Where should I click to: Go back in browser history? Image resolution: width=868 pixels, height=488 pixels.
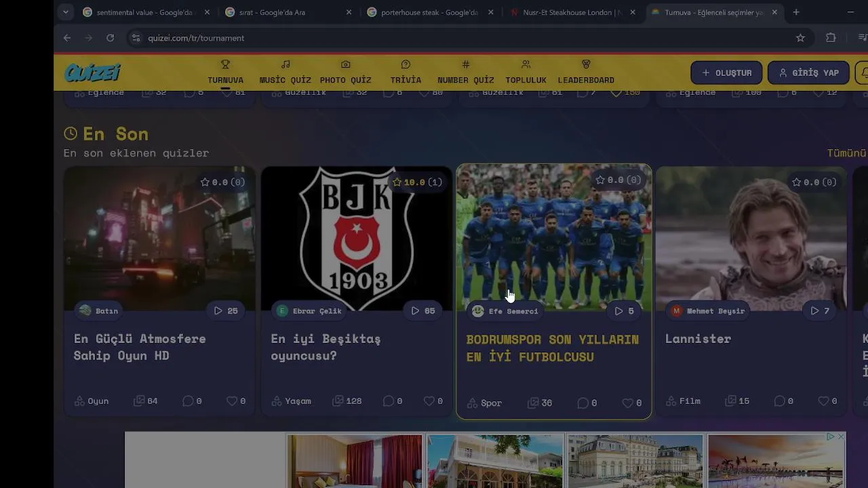[67, 38]
